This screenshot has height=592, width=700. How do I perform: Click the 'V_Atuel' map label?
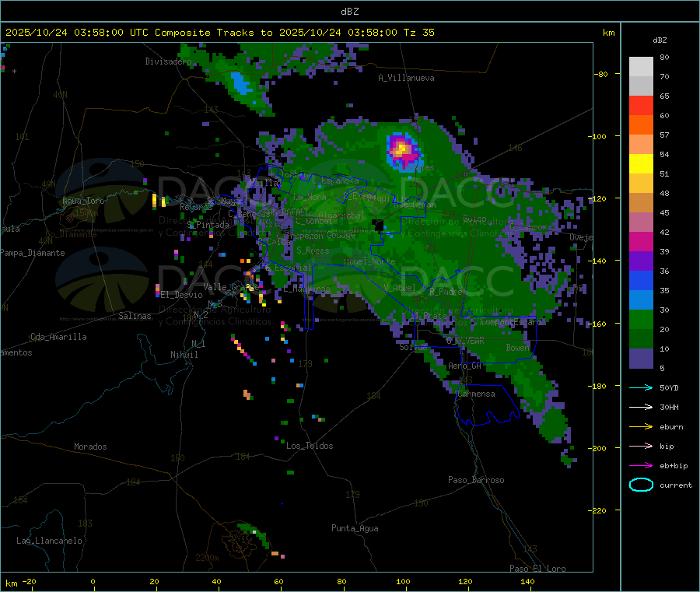(400, 288)
